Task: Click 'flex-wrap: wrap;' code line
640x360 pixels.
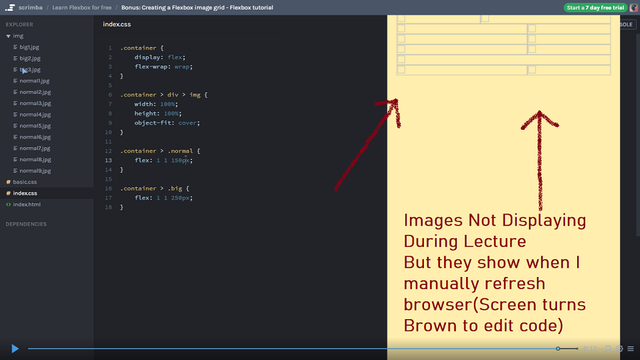Action: click(x=163, y=67)
